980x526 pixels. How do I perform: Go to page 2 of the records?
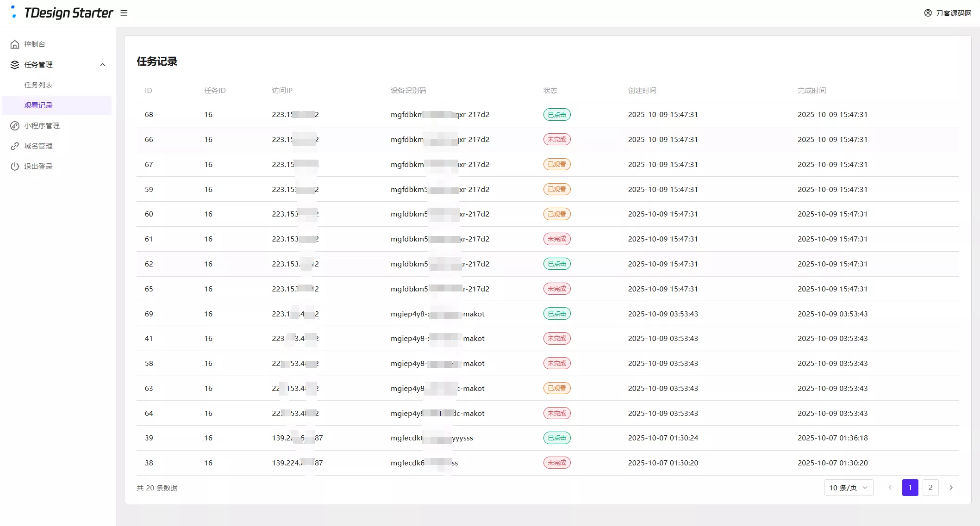[931, 488]
